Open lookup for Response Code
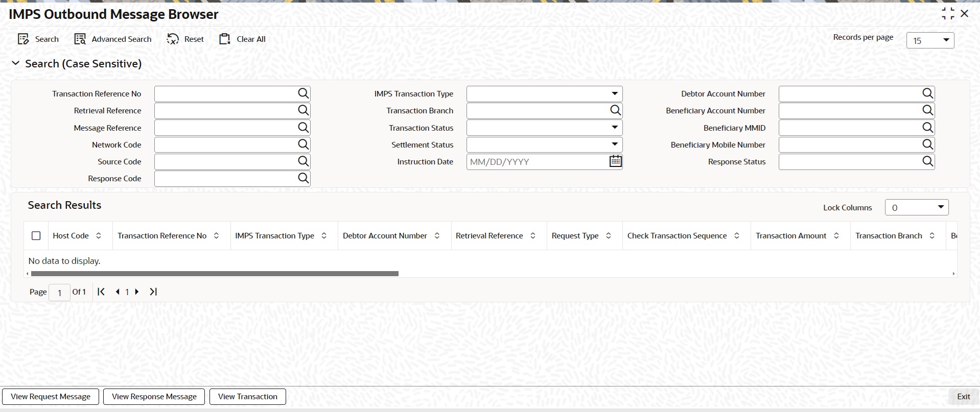The width and height of the screenshot is (980, 412). pyautogui.click(x=304, y=178)
